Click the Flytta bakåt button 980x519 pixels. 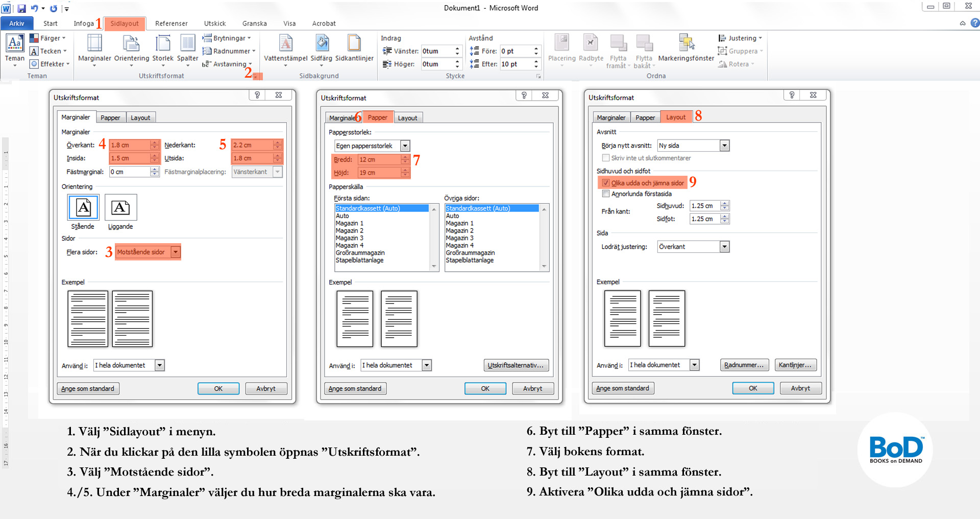click(x=644, y=51)
